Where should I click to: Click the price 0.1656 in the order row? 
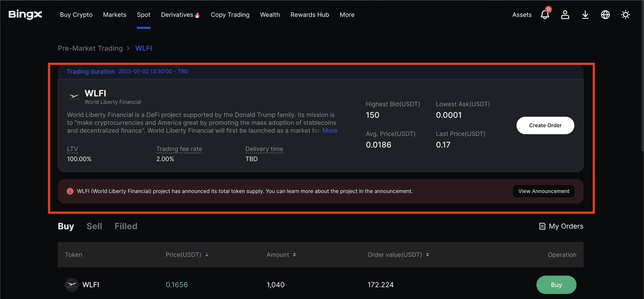point(177,284)
